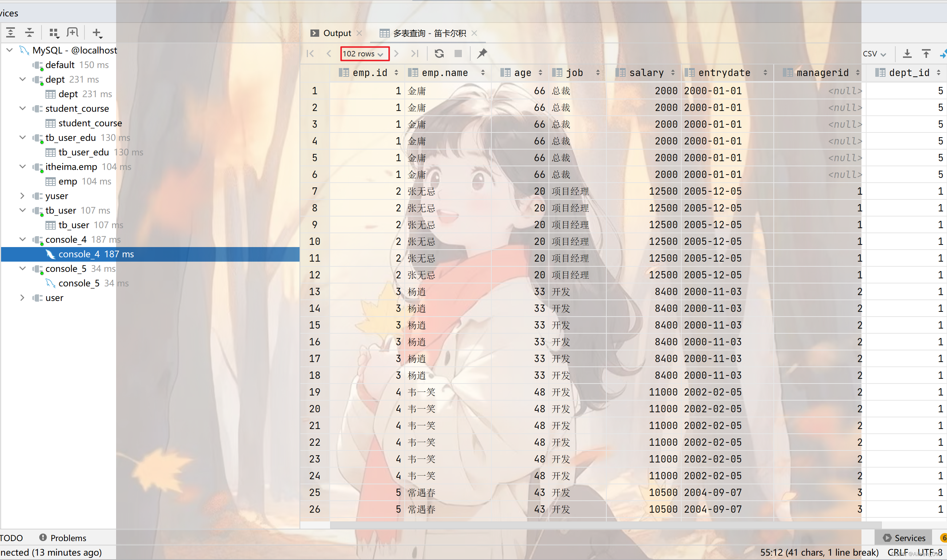Click the 102 rows dropdown selector
Viewport: 947px width, 560px height.
pos(363,53)
